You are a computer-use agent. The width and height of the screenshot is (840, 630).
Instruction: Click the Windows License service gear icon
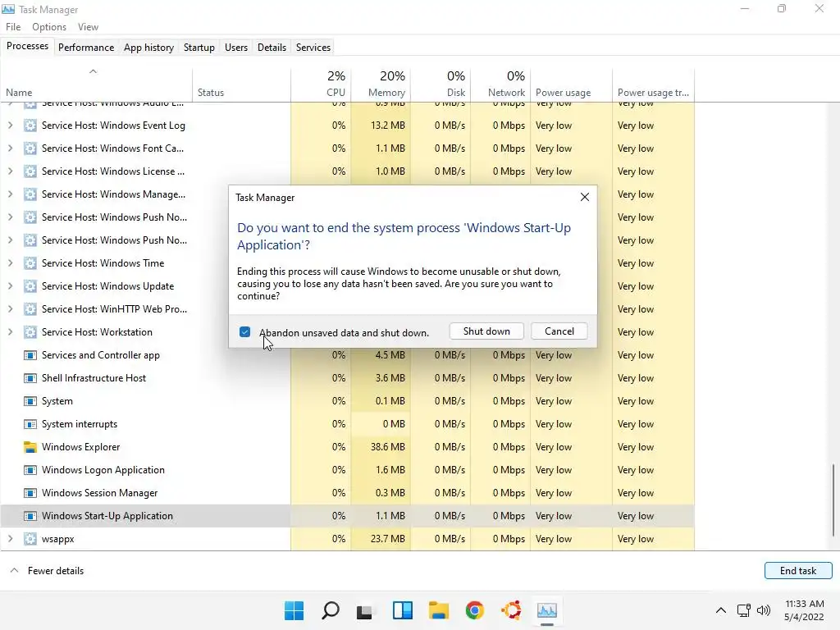(x=30, y=171)
